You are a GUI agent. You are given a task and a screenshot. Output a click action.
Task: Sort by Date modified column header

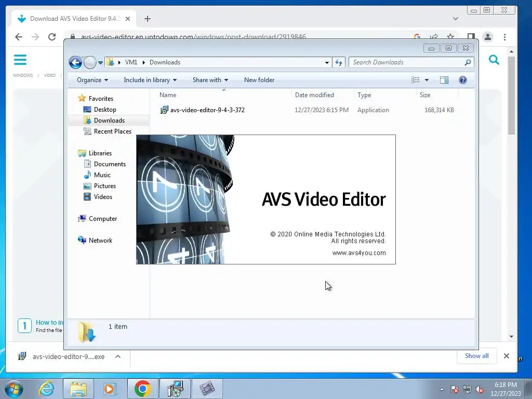[323, 95]
